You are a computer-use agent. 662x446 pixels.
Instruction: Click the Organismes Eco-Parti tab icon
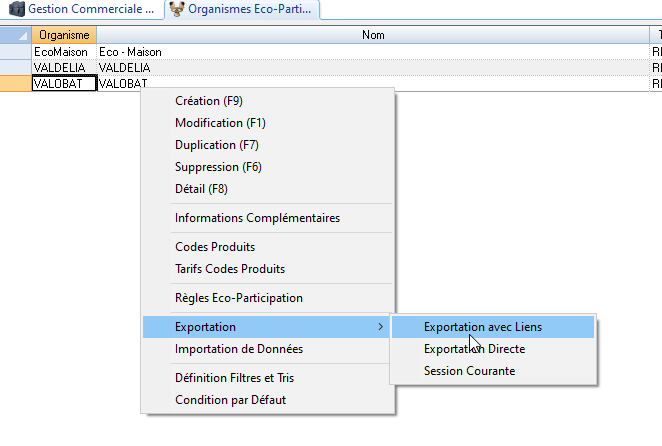click(177, 10)
